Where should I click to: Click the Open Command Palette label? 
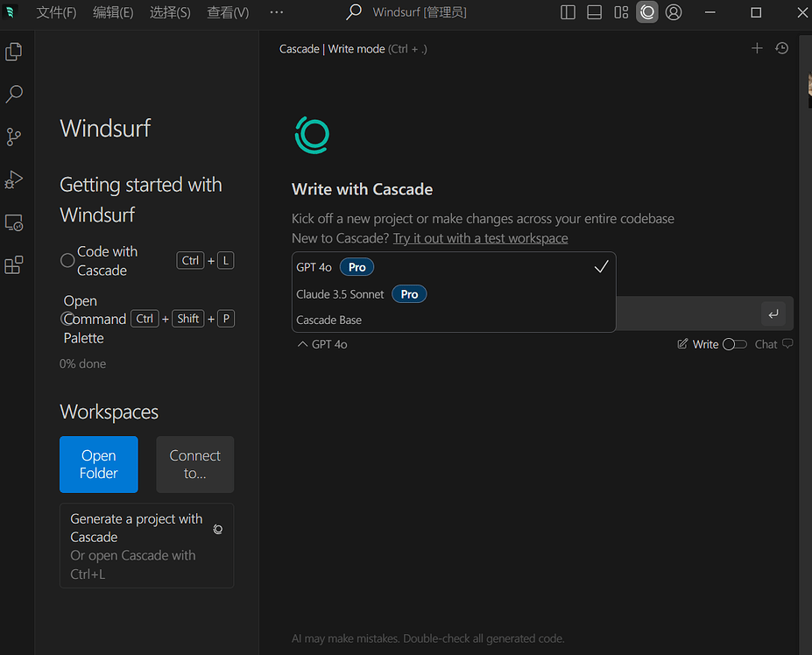[95, 320]
